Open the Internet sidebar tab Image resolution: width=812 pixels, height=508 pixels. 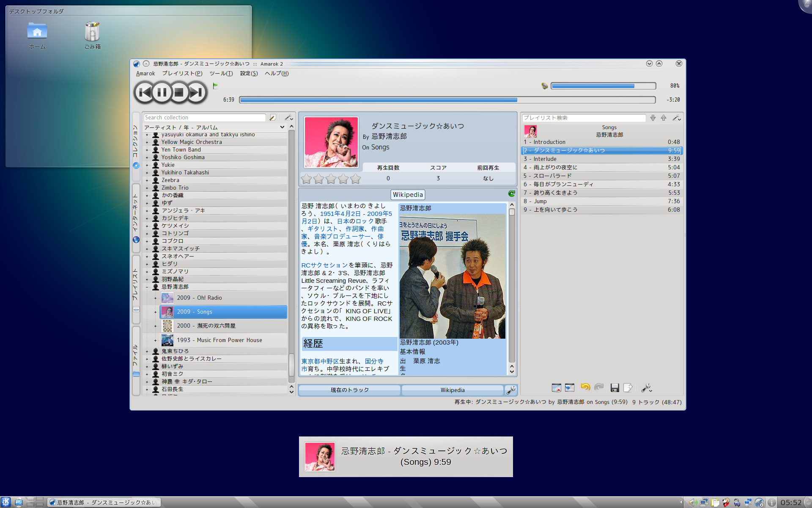[136, 218]
